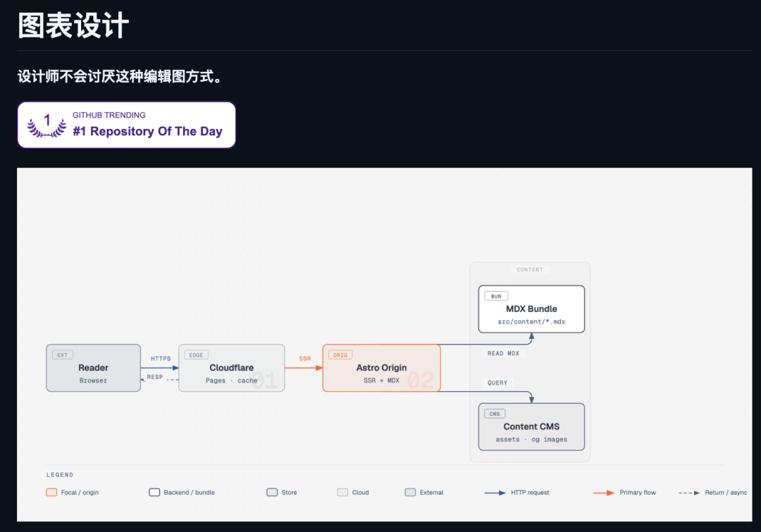Click the LEGEND heading

pyautogui.click(x=60, y=475)
